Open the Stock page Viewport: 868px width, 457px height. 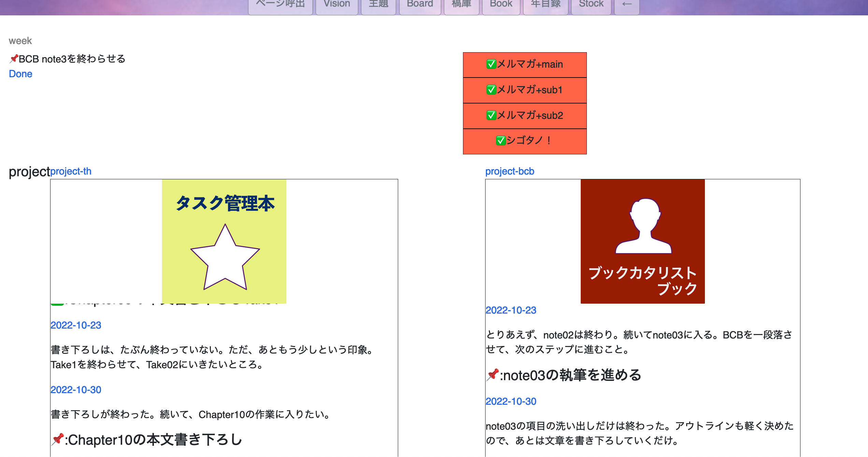tap(591, 4)
